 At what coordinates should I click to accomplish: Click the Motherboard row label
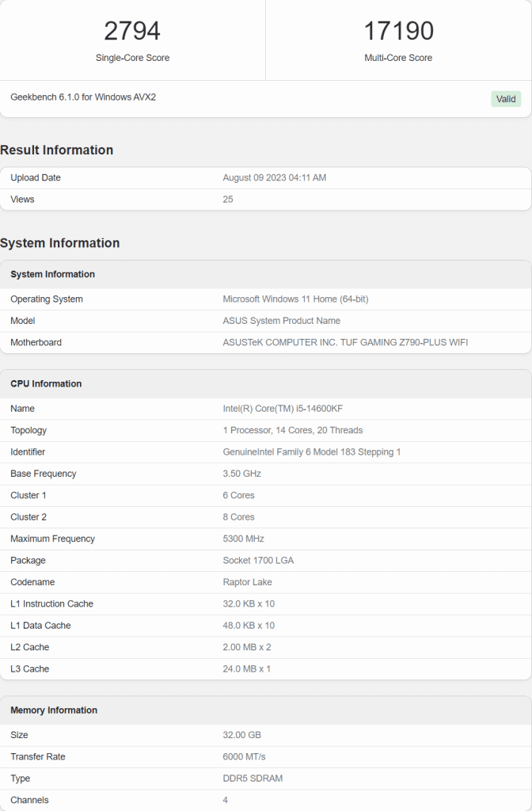coord(36,343)
